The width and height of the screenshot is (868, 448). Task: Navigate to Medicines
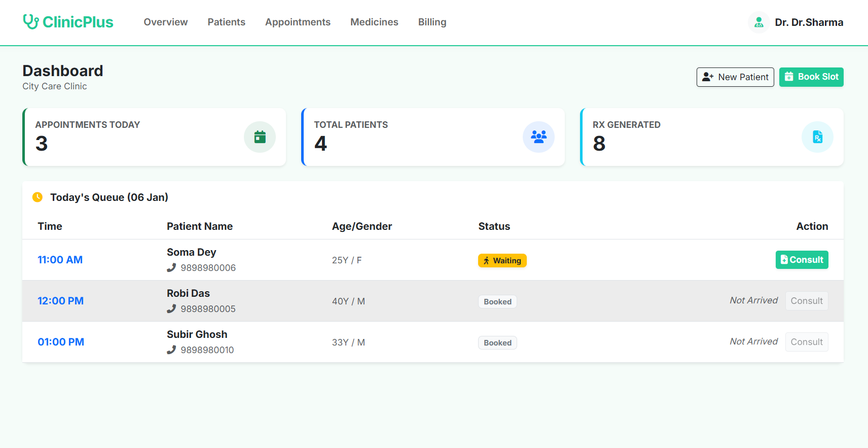tap(374, 22)
